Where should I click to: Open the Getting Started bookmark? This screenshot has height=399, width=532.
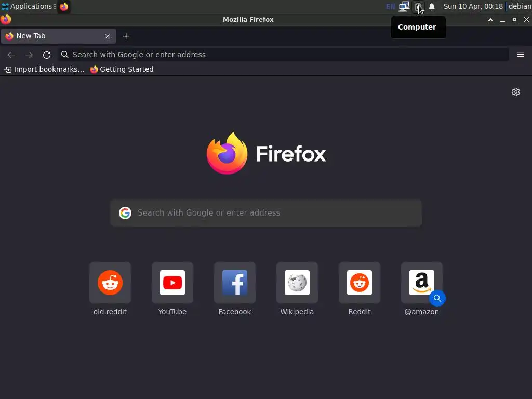pos(122,69)
